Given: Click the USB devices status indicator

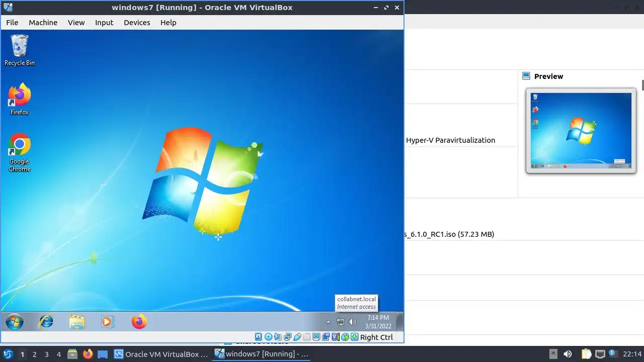Looking at the screenshot, I should [297, 337].
